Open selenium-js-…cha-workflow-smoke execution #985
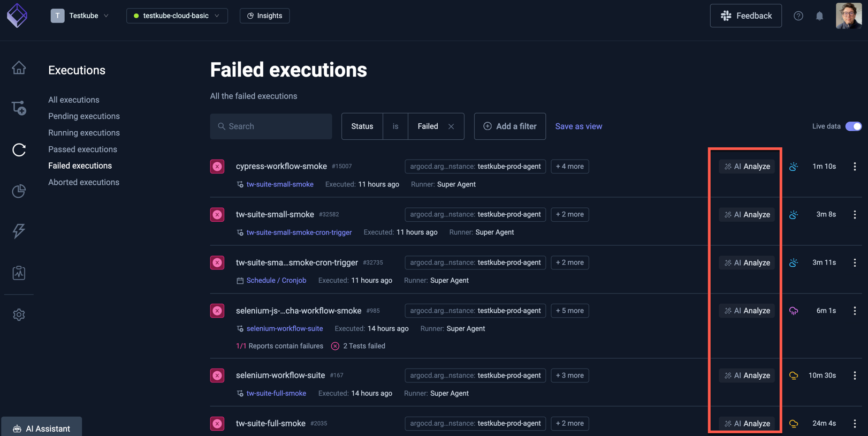 299,311
